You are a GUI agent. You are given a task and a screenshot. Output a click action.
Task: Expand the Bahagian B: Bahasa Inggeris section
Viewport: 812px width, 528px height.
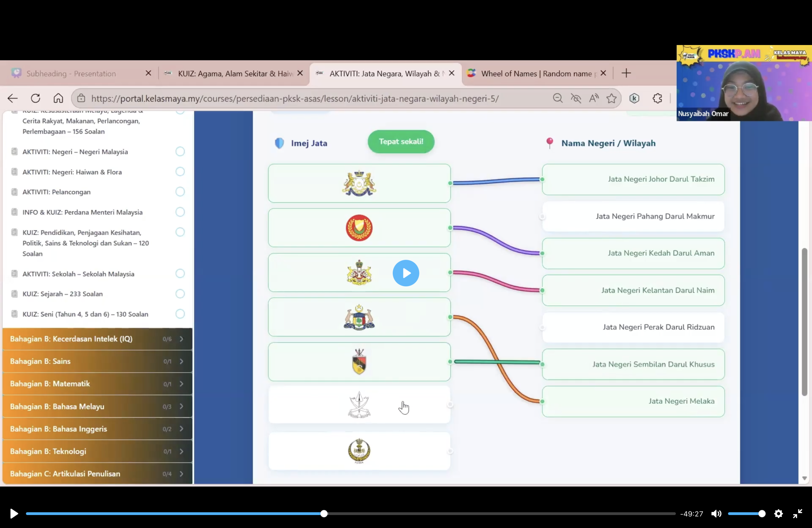[x=97, y=429]
